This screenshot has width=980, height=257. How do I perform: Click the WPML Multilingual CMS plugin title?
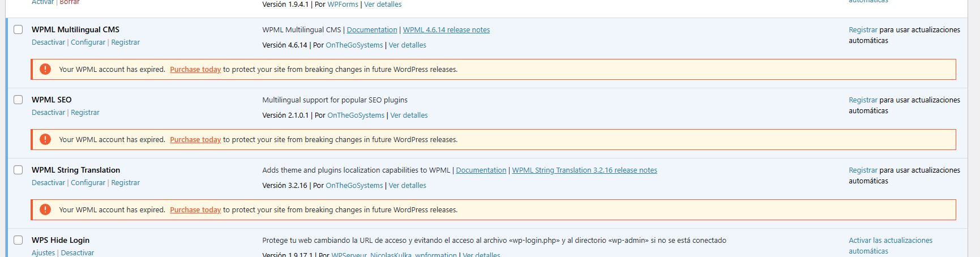(75, 29)
